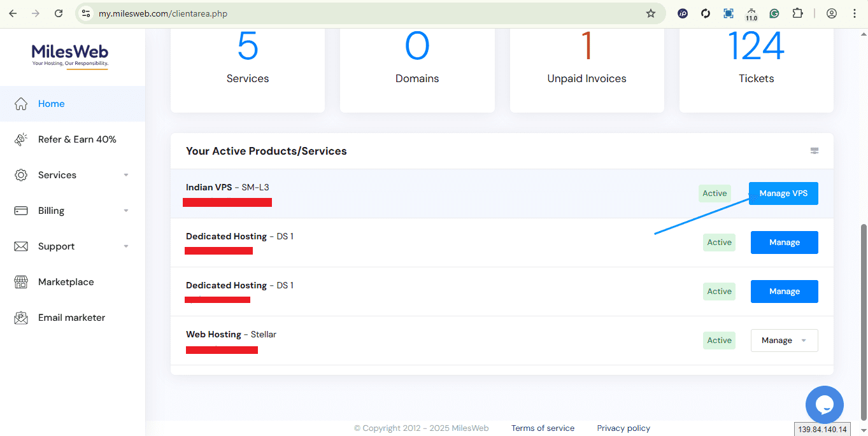The width and height of the screenshot is (868, 436).
Task: Bookmark this page with the star icon
Action: tap(650, 13)
